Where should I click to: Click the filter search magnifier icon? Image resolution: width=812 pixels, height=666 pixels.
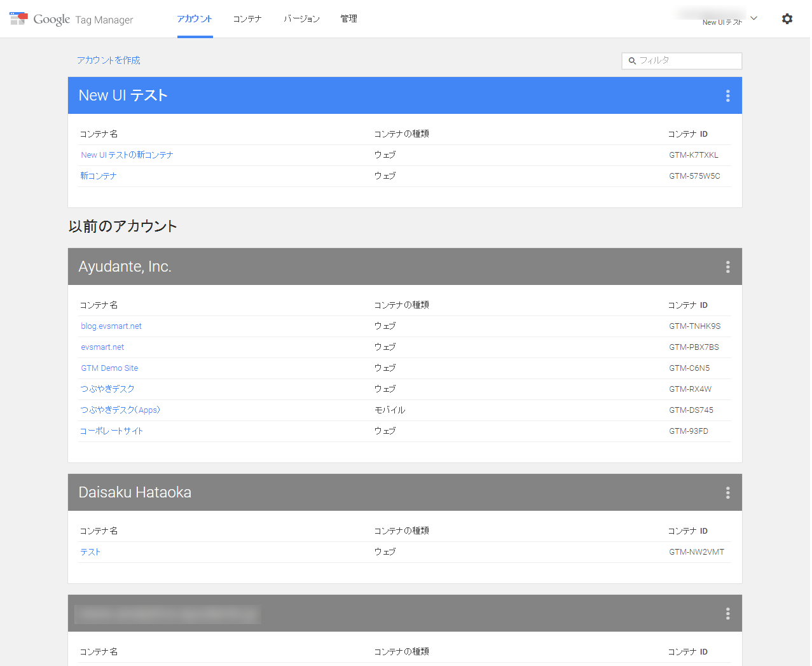(632, 61)
